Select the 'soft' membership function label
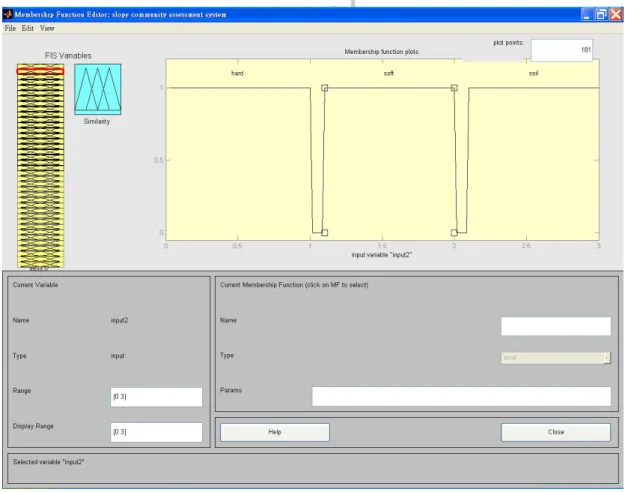The width and height of the screenshot is (625, 492). [x=389, y=73]
